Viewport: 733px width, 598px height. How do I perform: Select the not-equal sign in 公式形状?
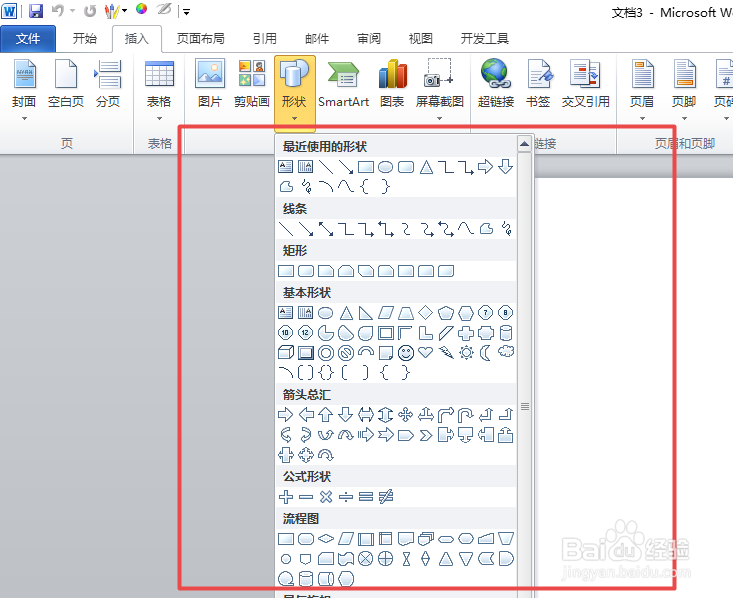coord(386,497)
